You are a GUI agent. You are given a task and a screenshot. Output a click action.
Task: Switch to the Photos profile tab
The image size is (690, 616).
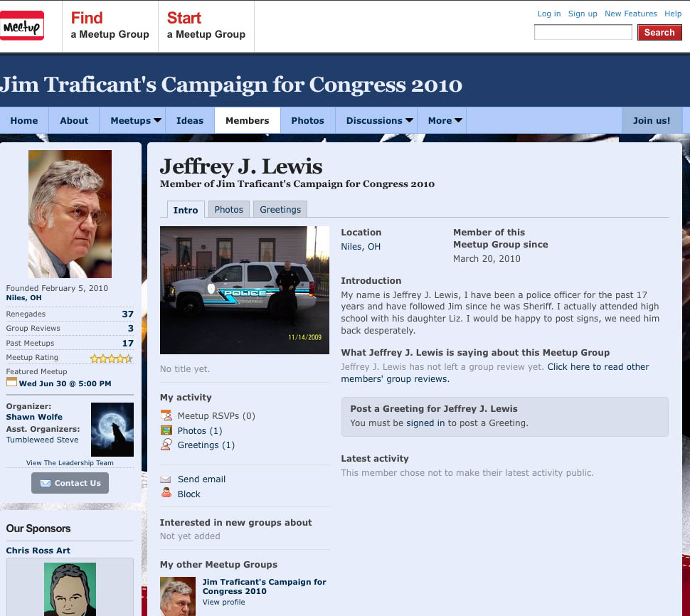pos(228,209)
